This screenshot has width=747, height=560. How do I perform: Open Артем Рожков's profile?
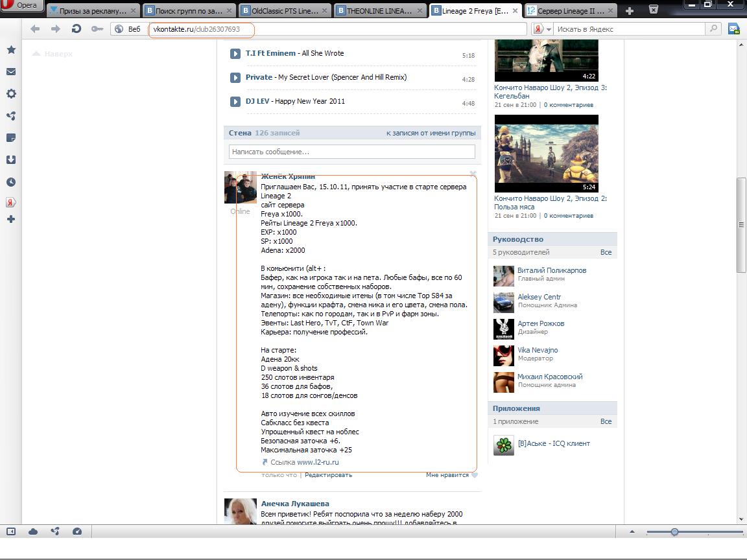point(541,324)
